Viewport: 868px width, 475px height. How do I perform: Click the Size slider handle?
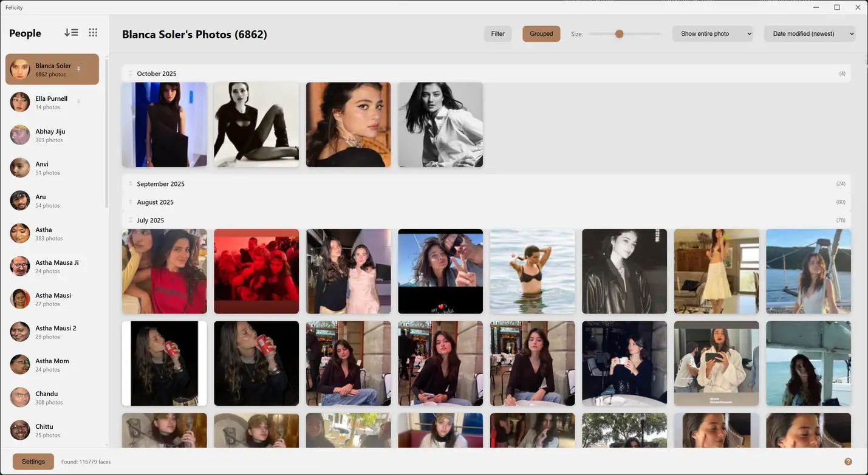619,34
